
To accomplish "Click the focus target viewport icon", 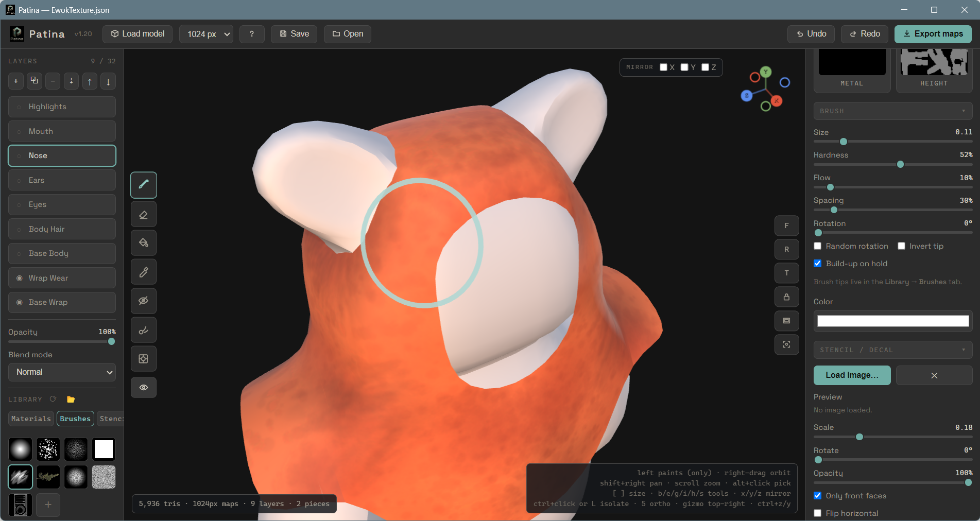I will tap(786, 344).
